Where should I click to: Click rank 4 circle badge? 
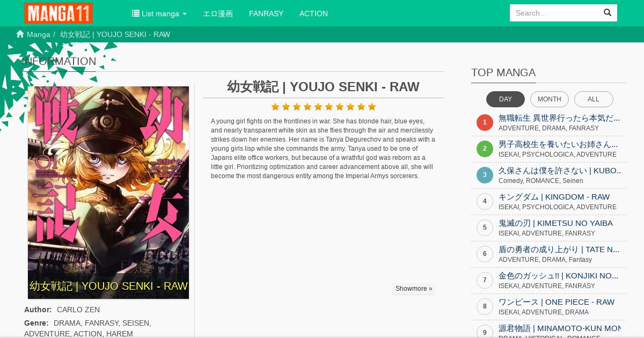coord(485,201)
